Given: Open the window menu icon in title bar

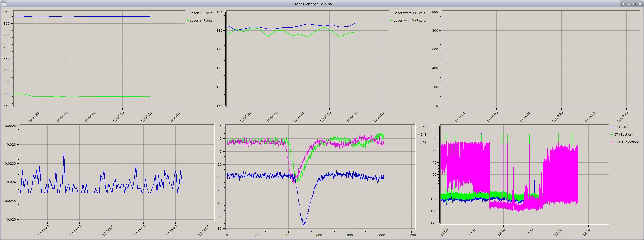Looking at the screenshot, I should pyautogui.click(x=4, y=4).
